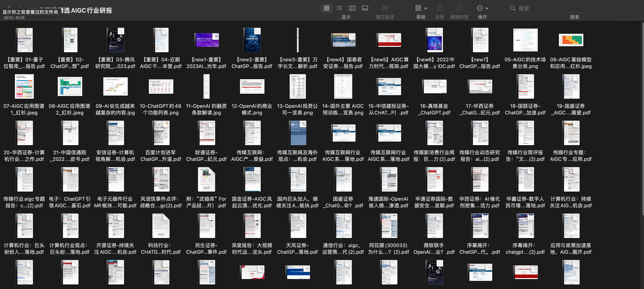
Task: Select 15-中信建投证券-从CHAT…P PDF
Action: point(388,86)
